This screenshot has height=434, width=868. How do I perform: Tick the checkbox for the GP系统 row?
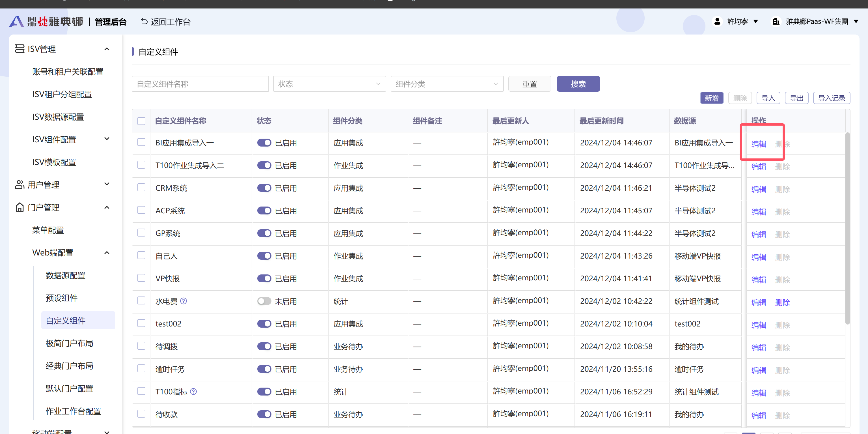coord(141,233)
